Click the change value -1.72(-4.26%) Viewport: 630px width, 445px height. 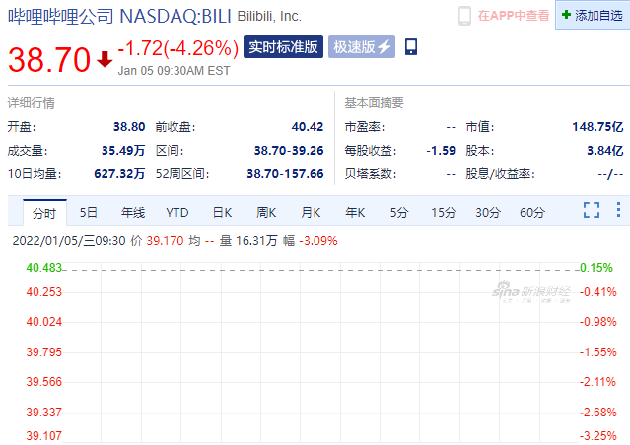tap(178, 48)
